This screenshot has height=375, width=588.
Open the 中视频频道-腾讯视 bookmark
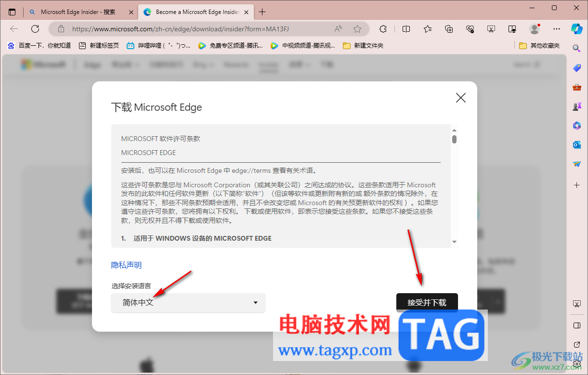tap(303, 46)
